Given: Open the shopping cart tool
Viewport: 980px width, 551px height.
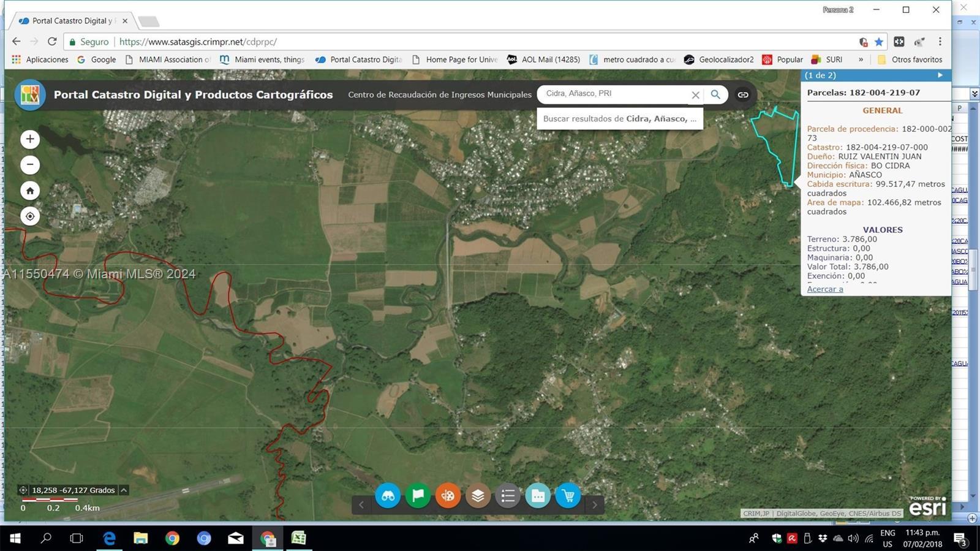Looking at the screenshot, I should click(568, 496).
